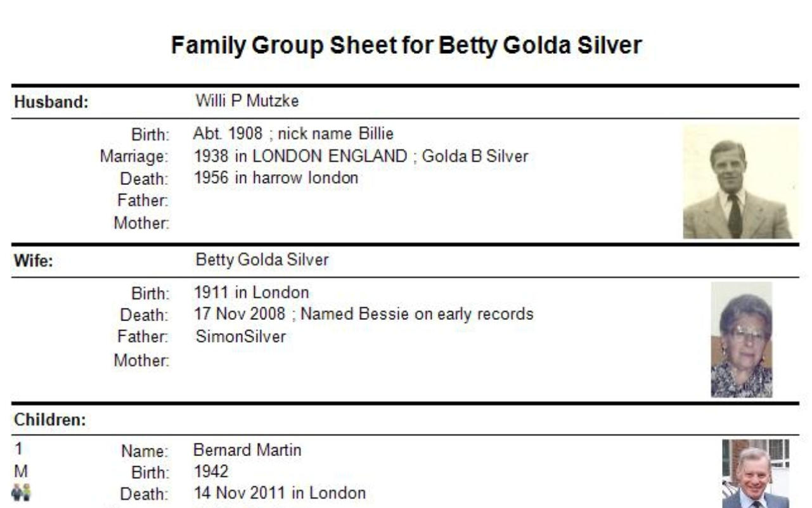Screen dimensions: 812x508
Task: Click the Children section header
Action: pos(50,419)
